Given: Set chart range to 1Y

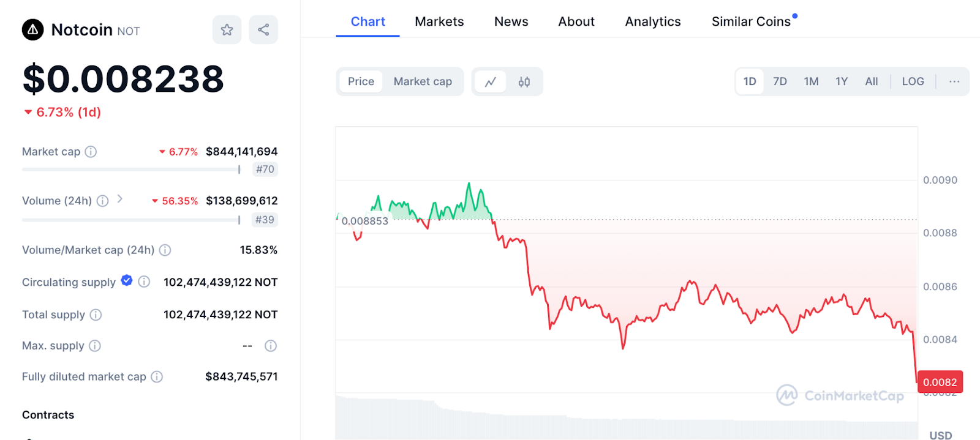Looking at the screenshot, I should [842, 81].
